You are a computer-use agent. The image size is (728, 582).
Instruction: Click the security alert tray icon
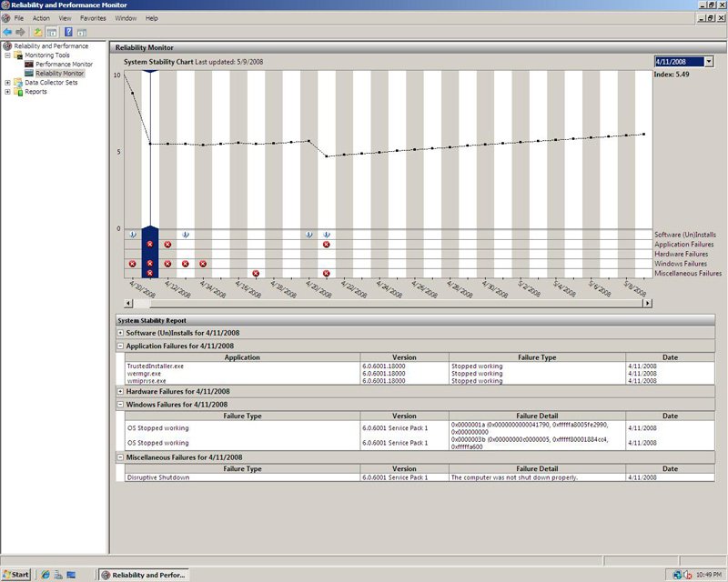point(687,575)
